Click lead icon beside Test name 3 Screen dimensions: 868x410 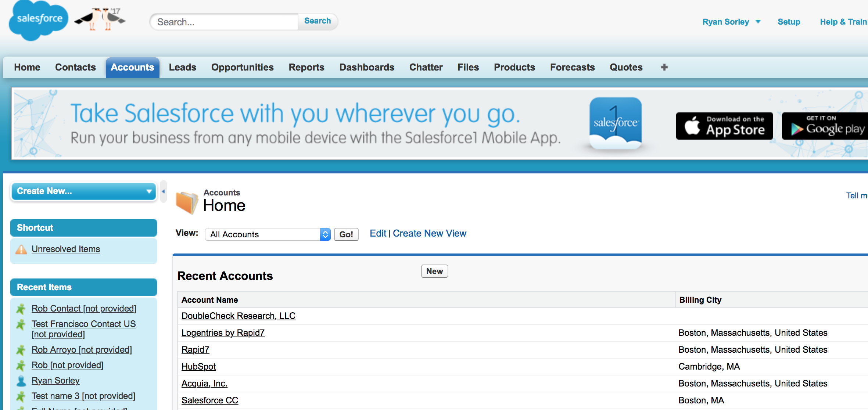pos(21,396)
